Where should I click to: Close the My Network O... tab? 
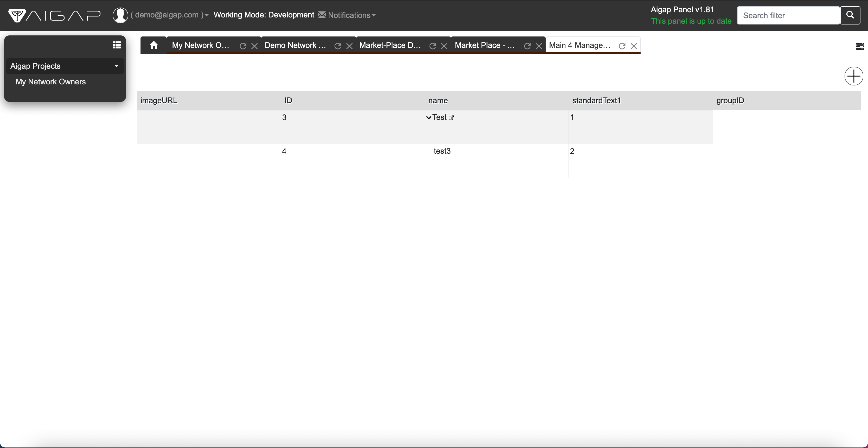(254, 46)
